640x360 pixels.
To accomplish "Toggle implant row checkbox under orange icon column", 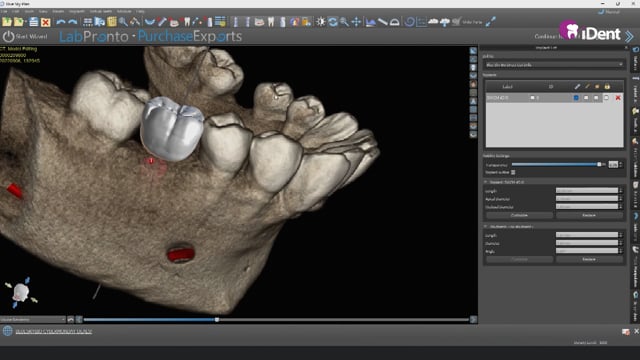I will point(596,98).
